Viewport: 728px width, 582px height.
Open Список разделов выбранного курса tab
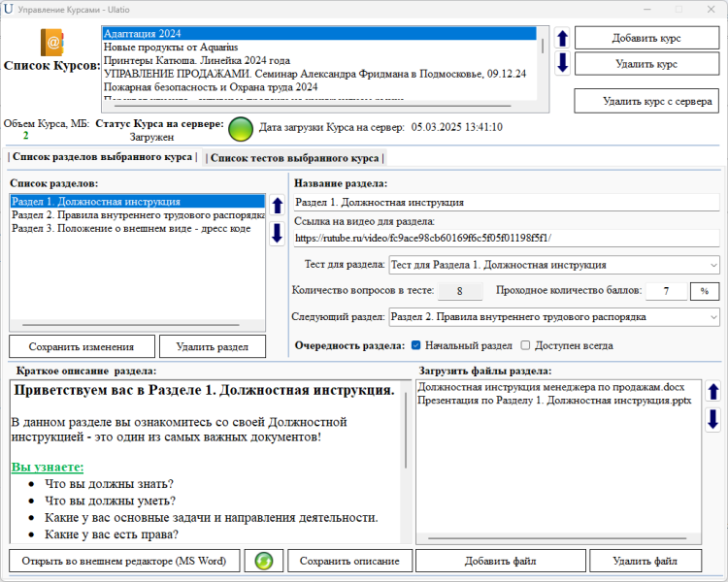(103, 157)
